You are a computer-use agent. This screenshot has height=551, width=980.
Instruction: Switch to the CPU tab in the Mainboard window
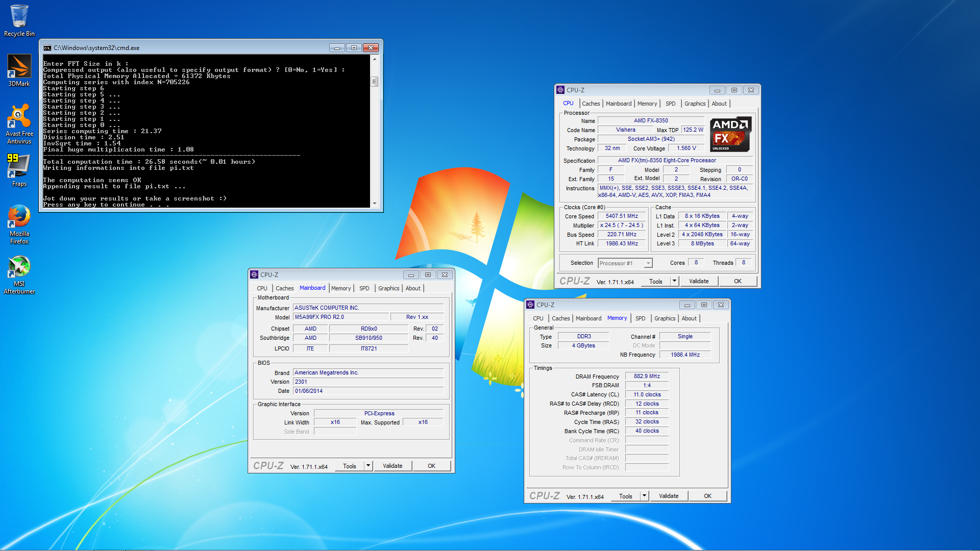click(x=262, y=288)
